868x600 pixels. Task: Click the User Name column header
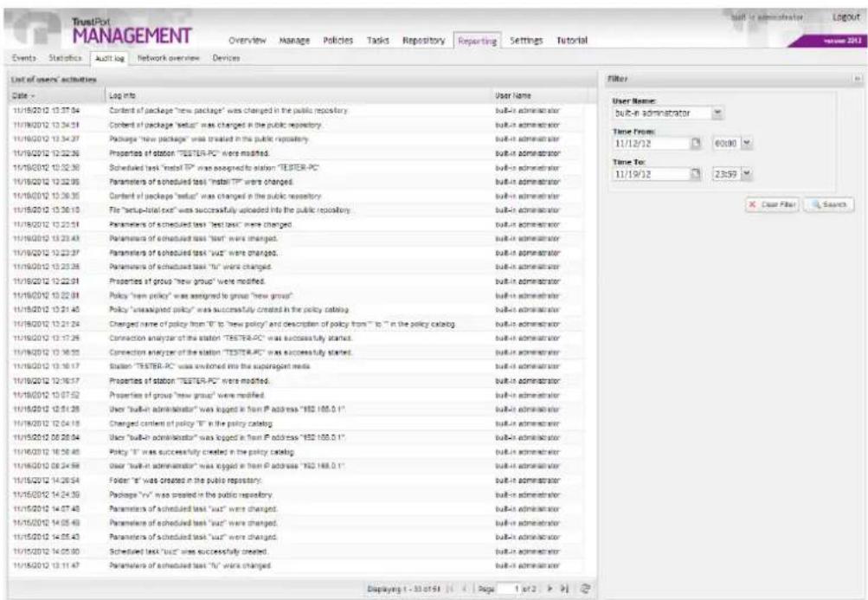537,96
